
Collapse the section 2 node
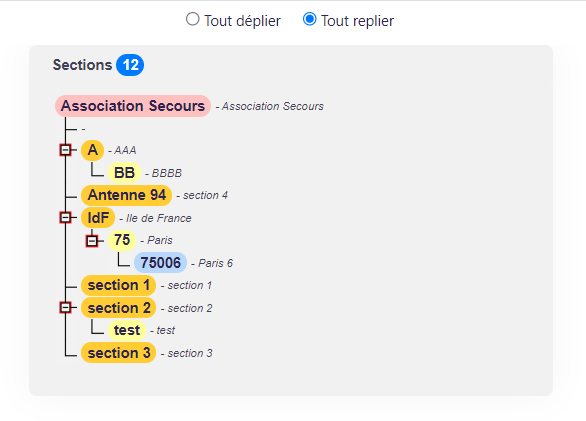coord(65,307)
